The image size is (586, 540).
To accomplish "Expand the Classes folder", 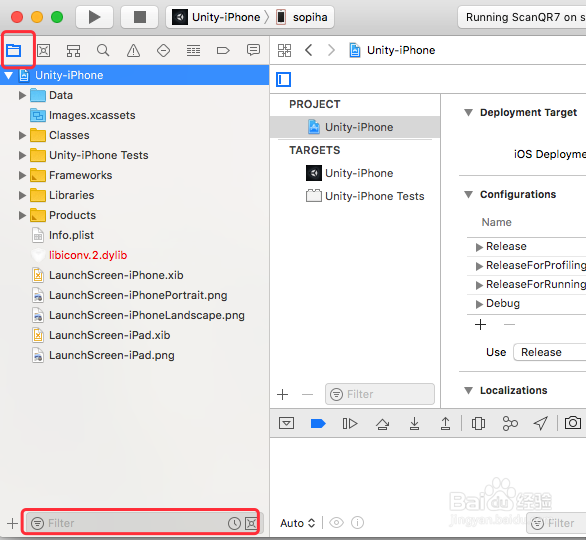I will click(x=22, y=135).
